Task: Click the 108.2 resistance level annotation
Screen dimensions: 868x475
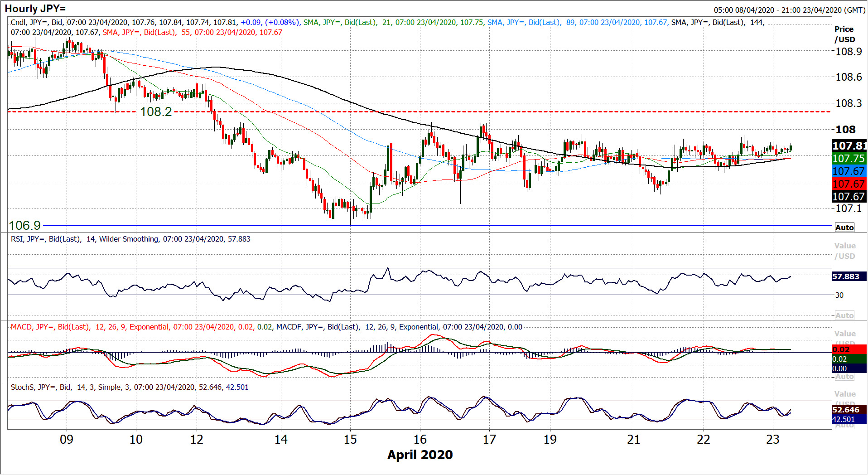Action: 156,111
